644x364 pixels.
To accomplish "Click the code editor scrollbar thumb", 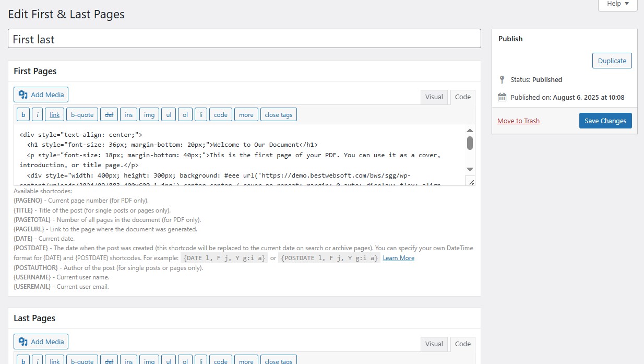I will click(x=470, y=143).
